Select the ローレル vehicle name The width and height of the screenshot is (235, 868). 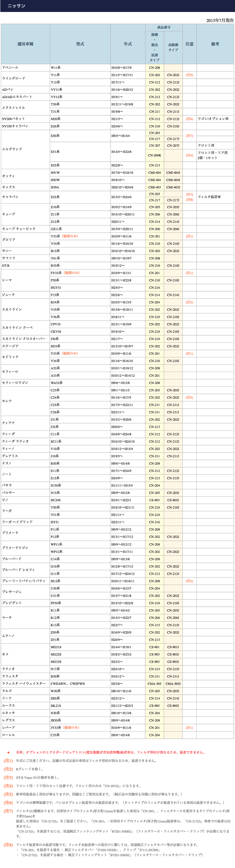click(x=8, y=735)
